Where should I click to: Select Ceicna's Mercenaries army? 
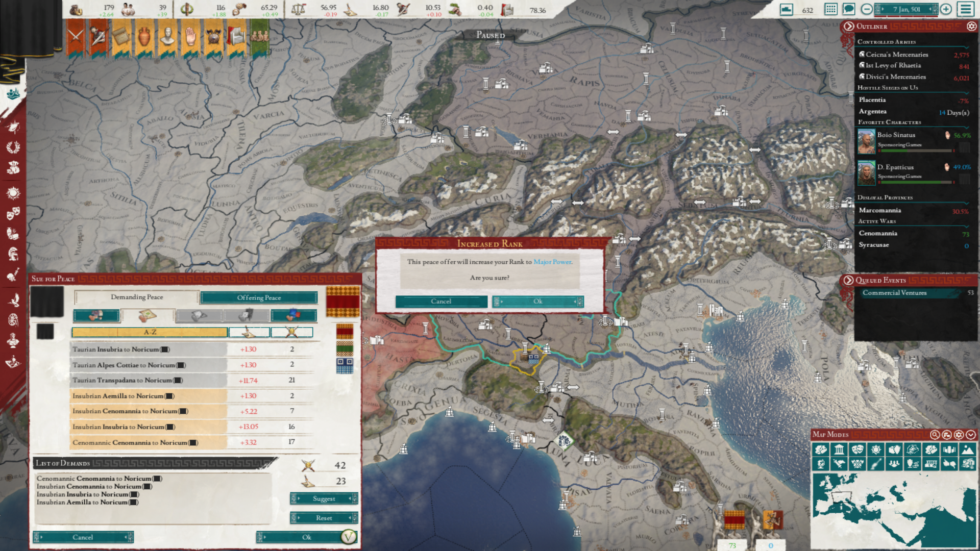914,54
